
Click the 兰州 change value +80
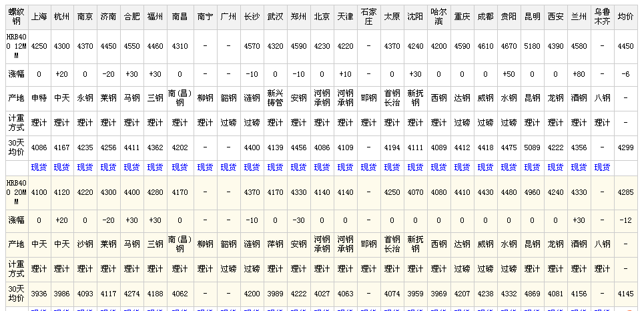point(579,74)
